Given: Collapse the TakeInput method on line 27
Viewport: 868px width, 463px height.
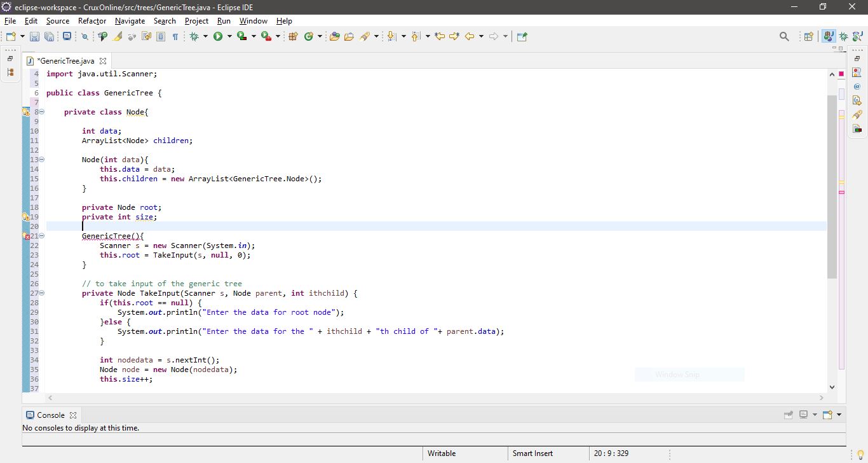Looking at the screenshot, I should (42, 293).
